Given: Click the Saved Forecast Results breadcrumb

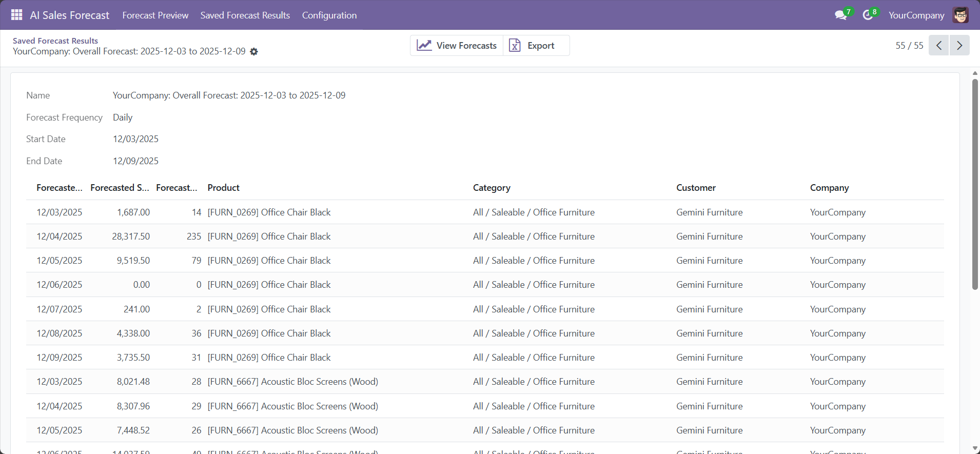Looking at the screenshot, I should coord(55,41).
